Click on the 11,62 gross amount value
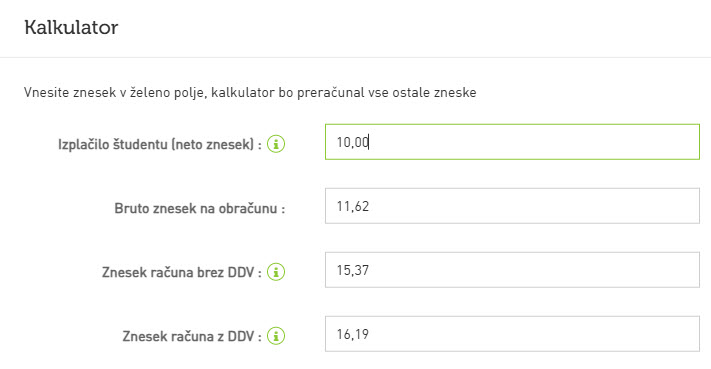The width and height of the screenshot is (711, 369). coord(352,206)
